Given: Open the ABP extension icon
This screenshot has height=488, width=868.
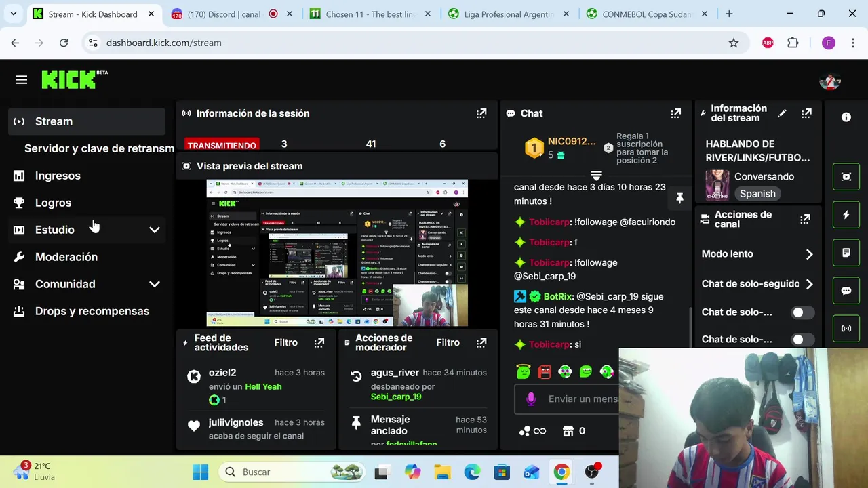Looking at the screenshot, I should point(768,43).
